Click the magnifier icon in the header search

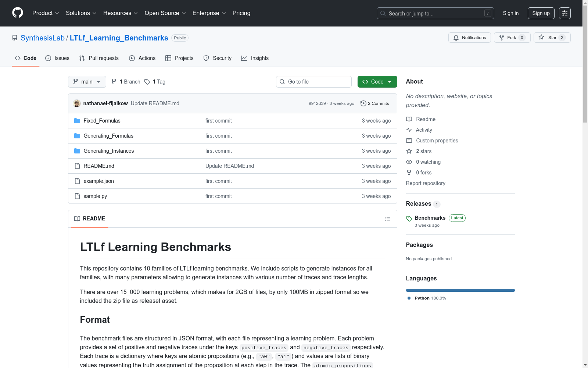coord(383,13)
